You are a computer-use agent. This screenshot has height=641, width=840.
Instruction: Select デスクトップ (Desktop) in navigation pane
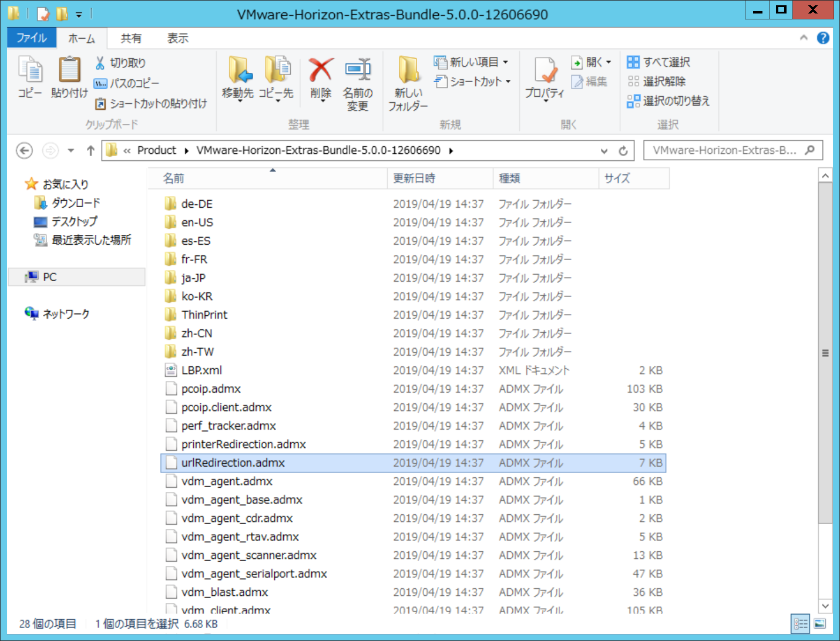[x=66, y=221]
